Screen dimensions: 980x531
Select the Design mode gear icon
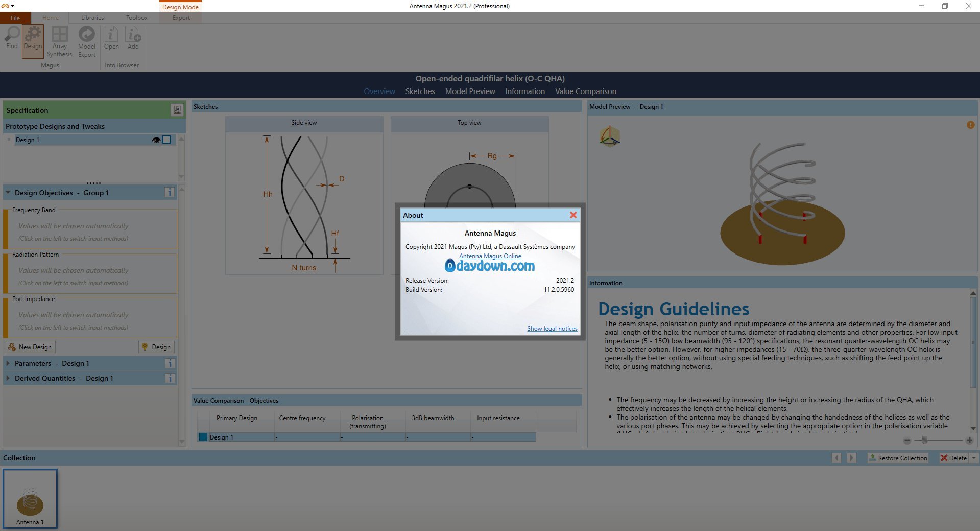pyautogui.click(x=33, y=41)
